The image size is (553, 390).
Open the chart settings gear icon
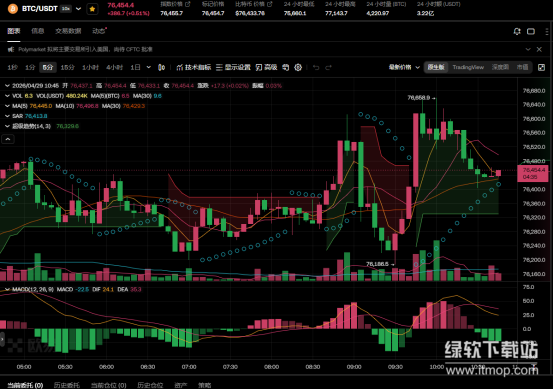coord(298,67)
